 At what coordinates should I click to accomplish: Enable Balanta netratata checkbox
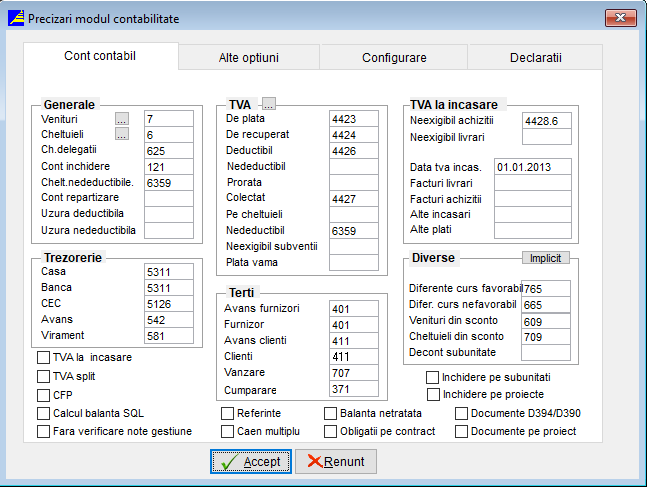click(331, 413)
